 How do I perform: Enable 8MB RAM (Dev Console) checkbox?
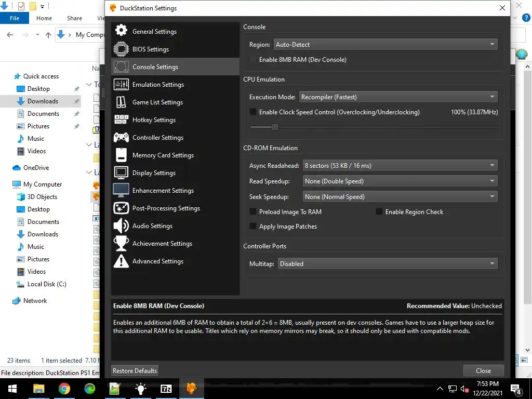tap(253, 60)
